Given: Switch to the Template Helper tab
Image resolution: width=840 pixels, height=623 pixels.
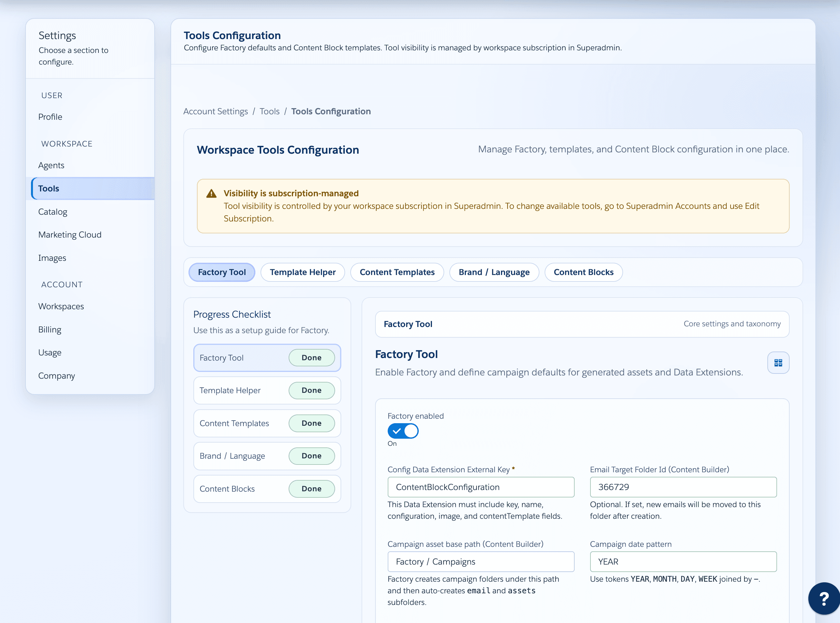Looking at the screenshot, I should point(302,272).
